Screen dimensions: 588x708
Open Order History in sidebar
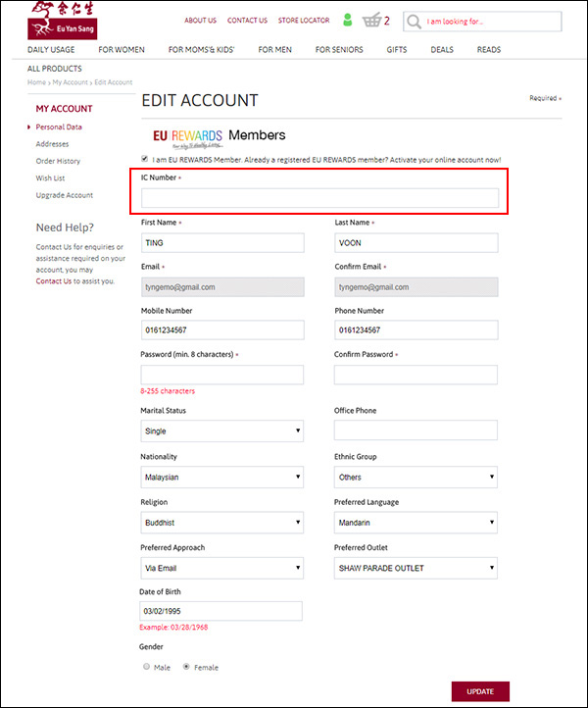pos(58,161)
